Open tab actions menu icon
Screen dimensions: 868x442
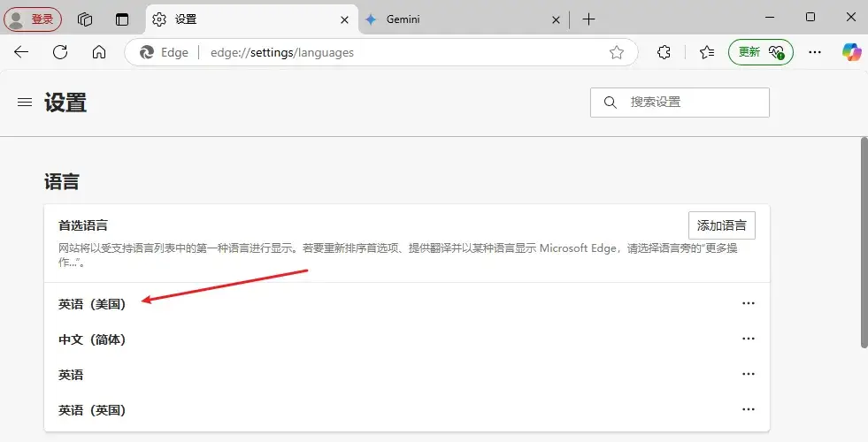pyautogui.click(x=122, y=19)
